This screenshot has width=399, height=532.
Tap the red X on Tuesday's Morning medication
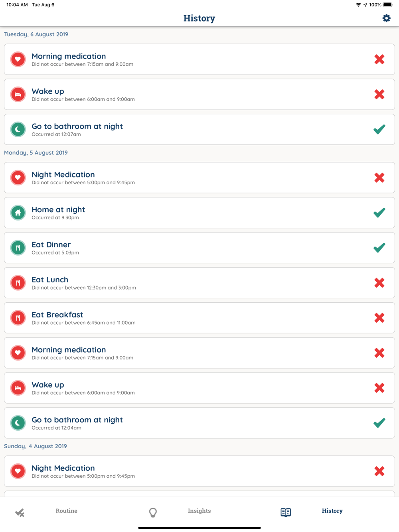click(379, 59)
